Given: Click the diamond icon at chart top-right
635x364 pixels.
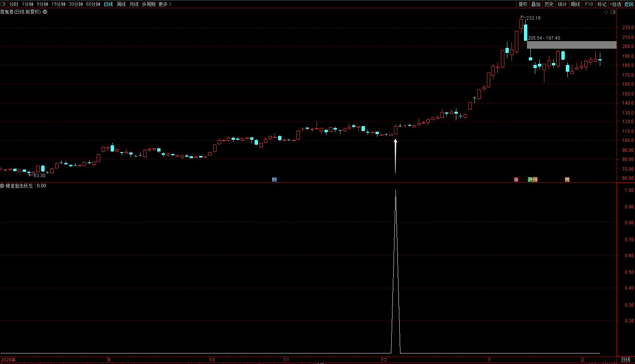Looking at the screenshot, I should [606, 12].
